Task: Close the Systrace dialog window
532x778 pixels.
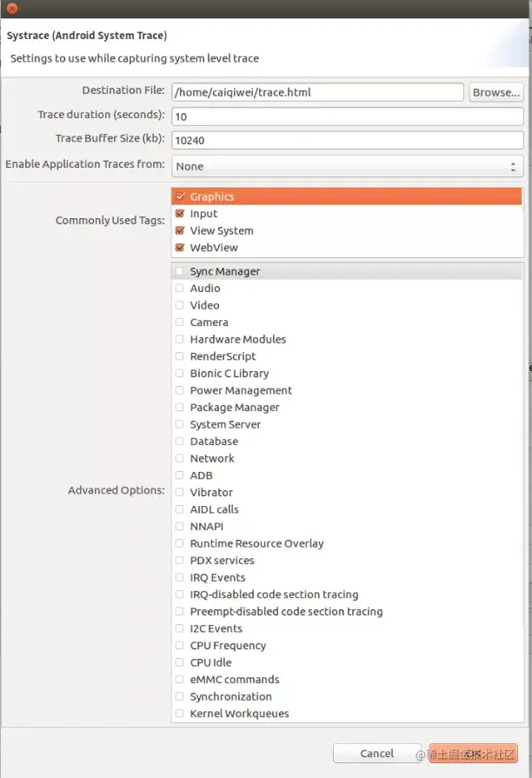Action: [x=10, y=9]
